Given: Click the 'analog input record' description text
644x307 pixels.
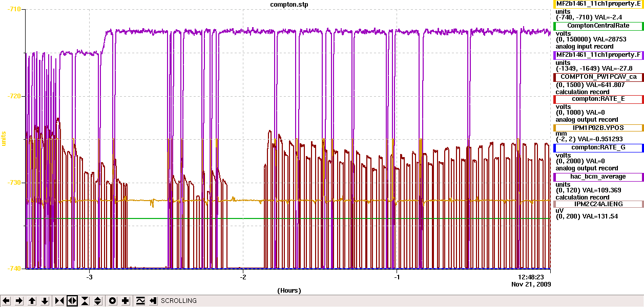Looking at the screenshot, I should (585, 47).
